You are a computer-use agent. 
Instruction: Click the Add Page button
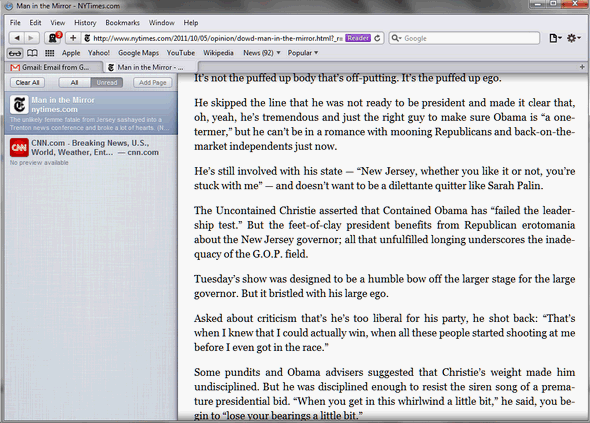[x=152, y=82]
